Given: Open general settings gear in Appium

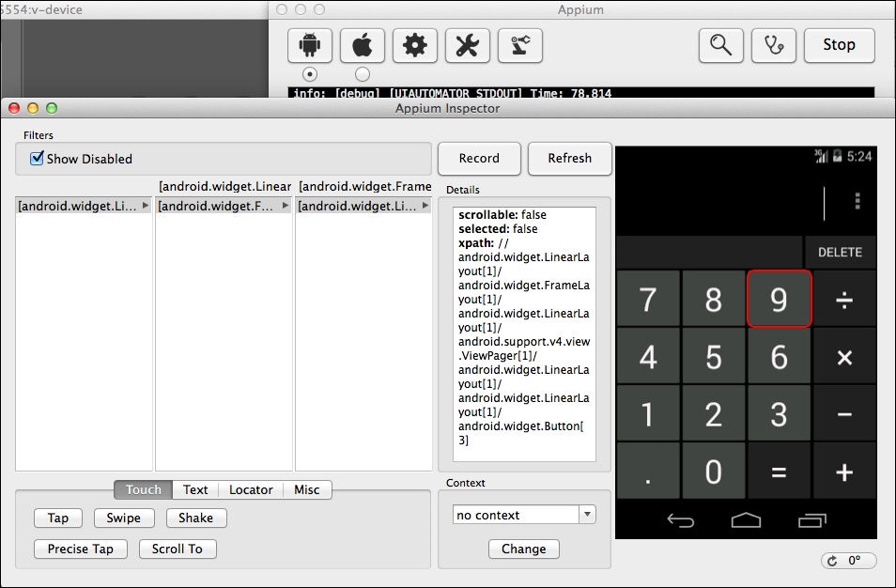Looking at the screenshot, I should click(415, 45).
